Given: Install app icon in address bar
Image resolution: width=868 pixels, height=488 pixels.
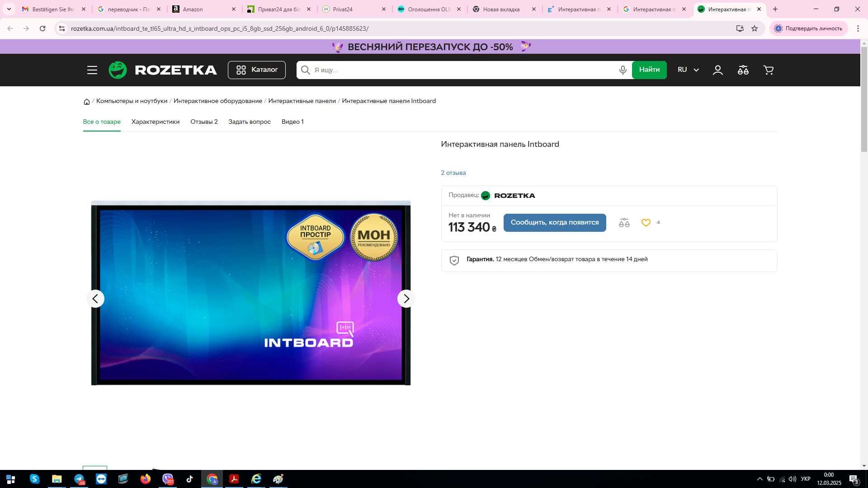Looking at the screenshot, I should point(740,28).
